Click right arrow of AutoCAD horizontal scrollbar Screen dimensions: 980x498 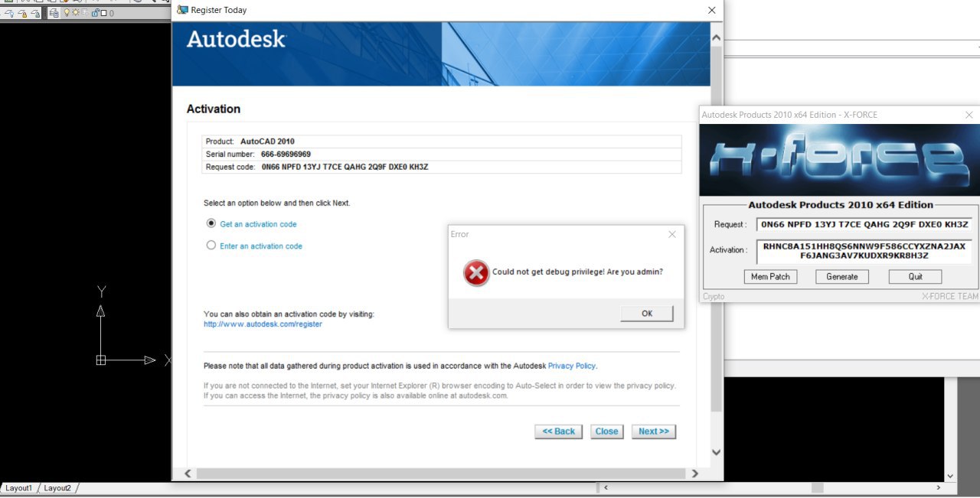point(938,487)
